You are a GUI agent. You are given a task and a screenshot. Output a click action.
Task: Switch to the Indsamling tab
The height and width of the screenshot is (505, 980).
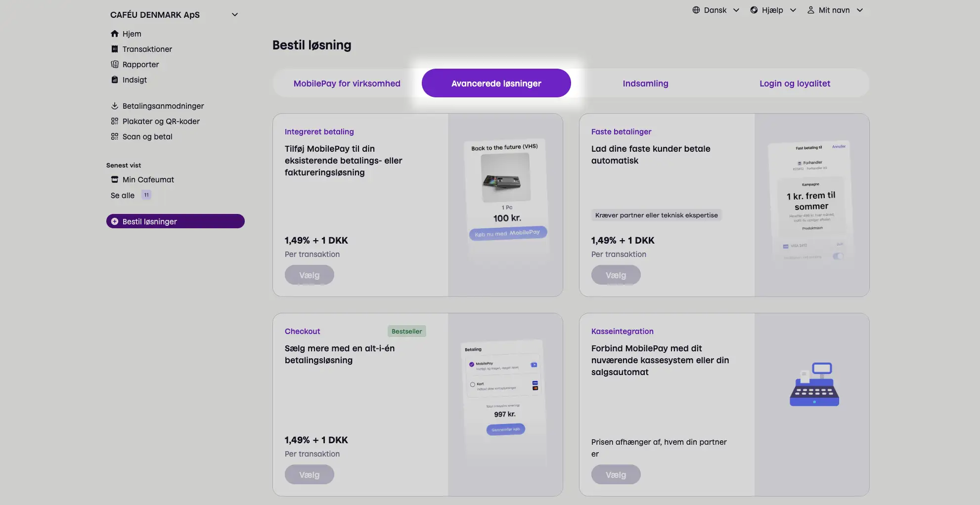[645, 84]
